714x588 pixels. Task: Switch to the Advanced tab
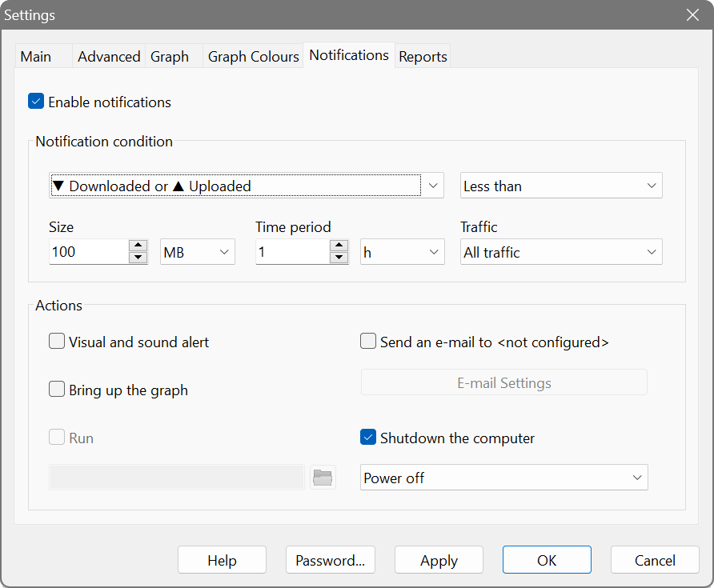click(x=109, y=57)
